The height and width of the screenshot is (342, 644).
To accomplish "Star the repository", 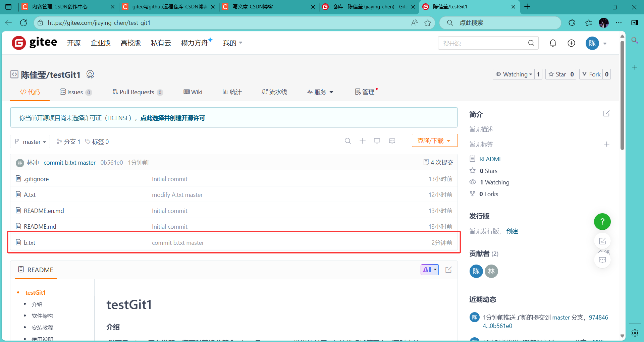I will (557, 74).
